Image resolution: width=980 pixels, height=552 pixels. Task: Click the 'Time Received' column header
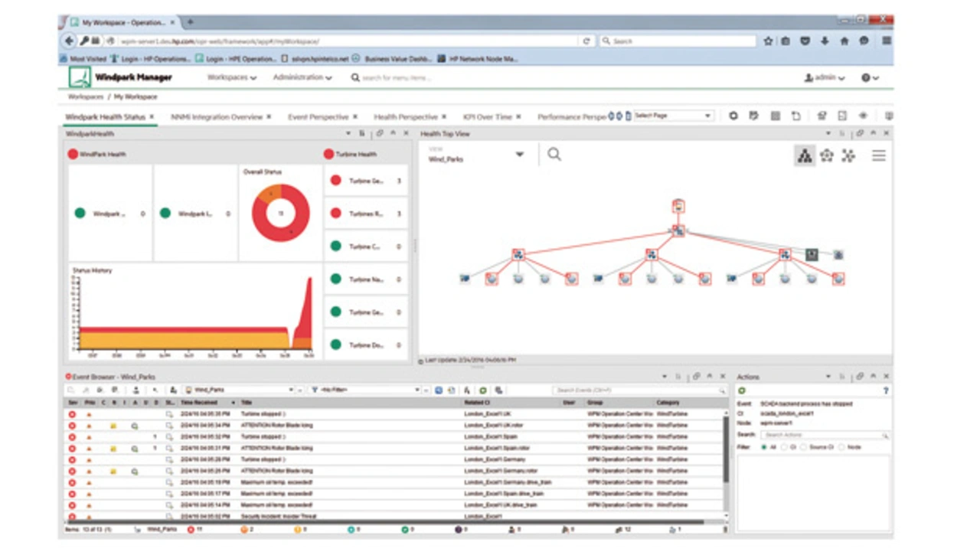[201, 403]
